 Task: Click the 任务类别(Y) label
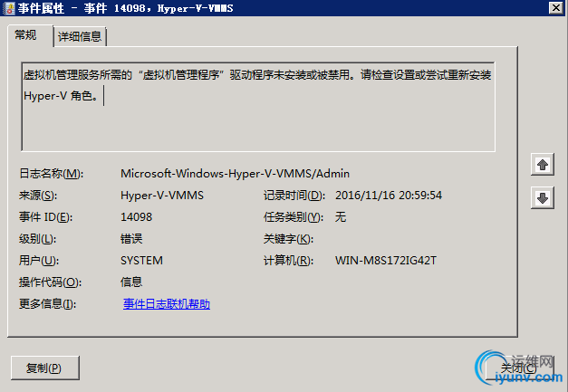[294, 217]
